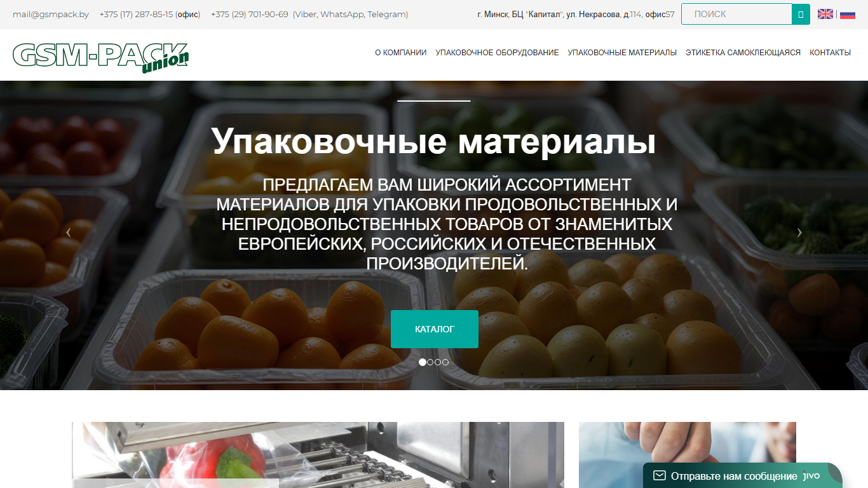
Task: Click the envelope icon in chat widget
Action: tap(660, 475)
